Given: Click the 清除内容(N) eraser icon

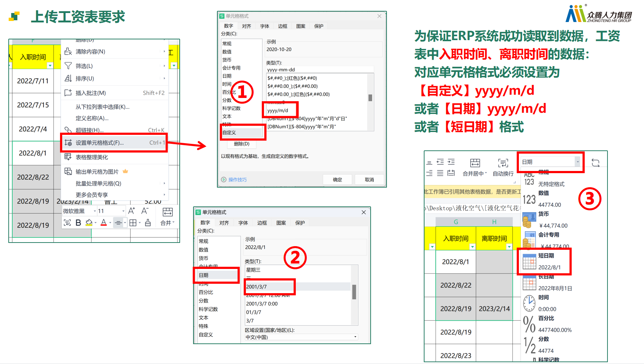Looking at the screenshot, I should 68,51.
